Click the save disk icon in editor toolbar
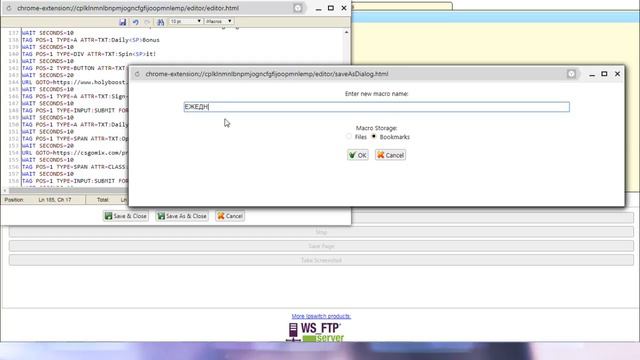The height and width of the screenshot is (360, 640). (122, 22)
